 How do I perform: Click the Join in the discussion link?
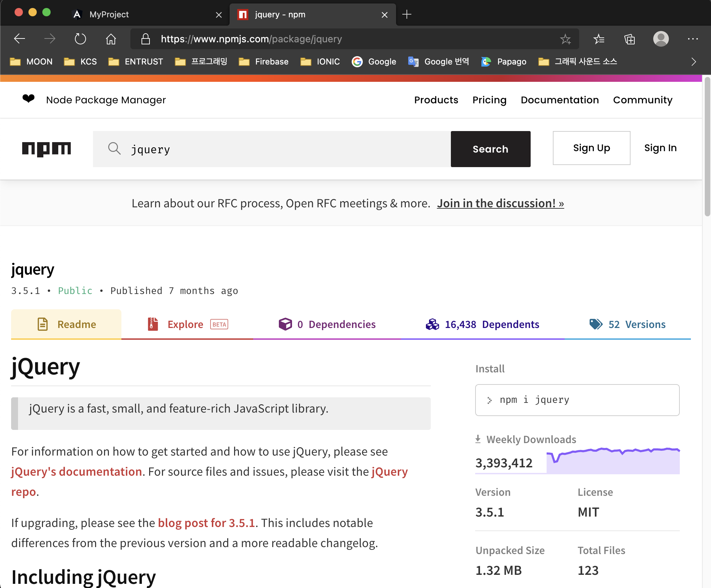point(500,204)
